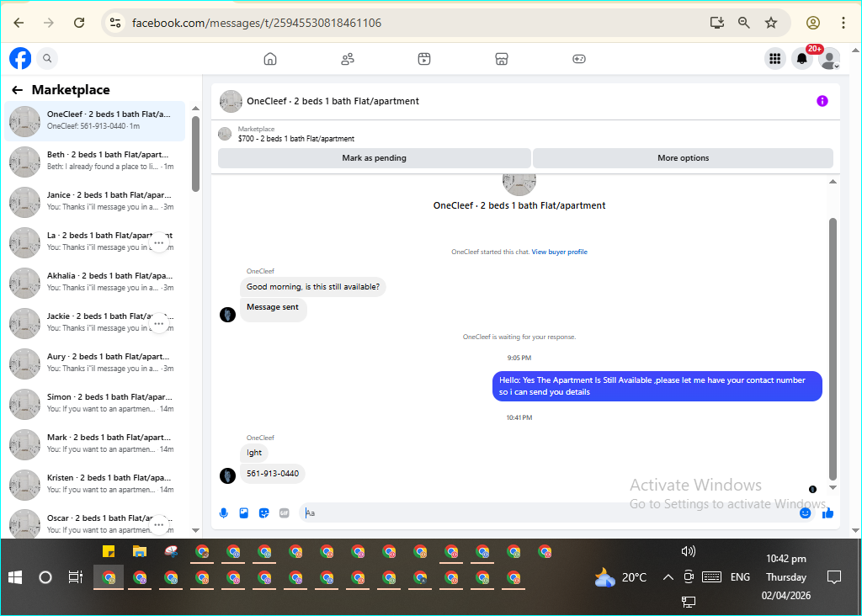Open weather widget showing 20°C
This screenshot has width=862, height=616.
point(621,577)
